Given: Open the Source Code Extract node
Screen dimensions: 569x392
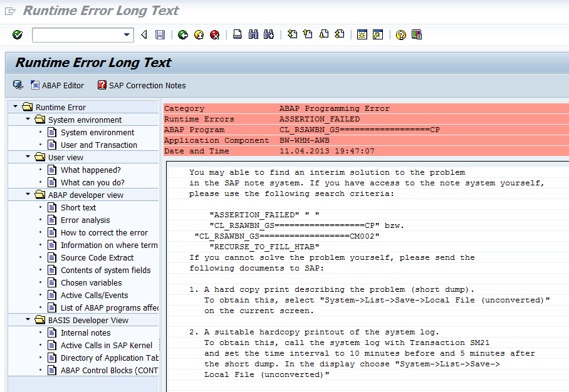Looking at the screenshot, I should tap(97, 258).
